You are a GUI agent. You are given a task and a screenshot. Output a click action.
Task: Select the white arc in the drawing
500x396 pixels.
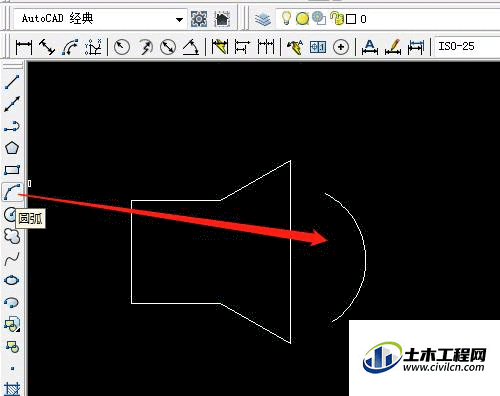[365, 257]
